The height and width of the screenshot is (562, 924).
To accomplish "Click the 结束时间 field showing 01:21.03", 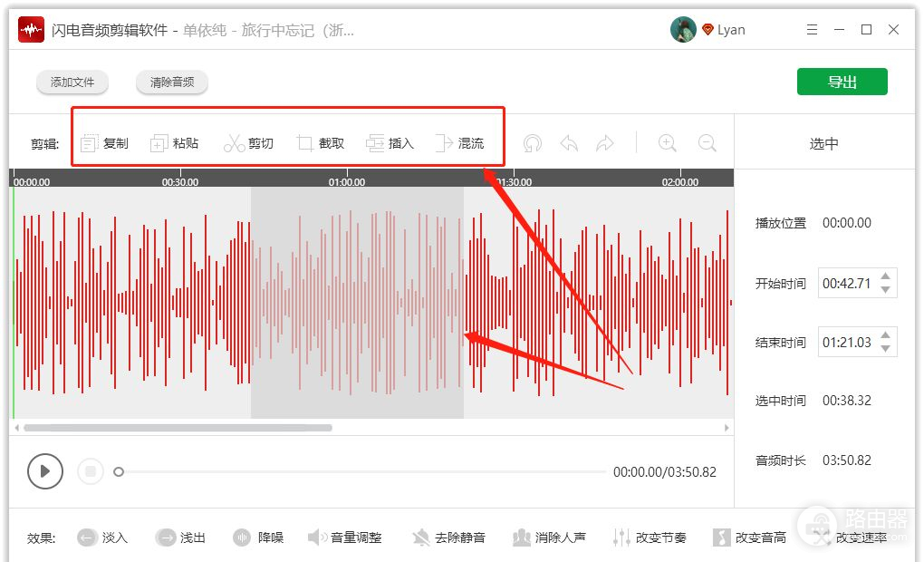I will [x=857, y=342].
